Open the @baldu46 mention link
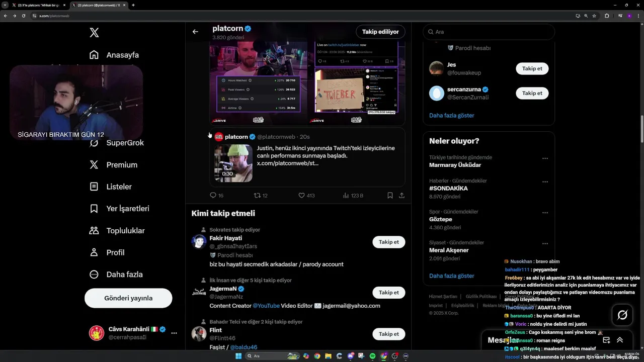Image resolution: width=644 pixels, height=362 pixels. pos(244,347)
